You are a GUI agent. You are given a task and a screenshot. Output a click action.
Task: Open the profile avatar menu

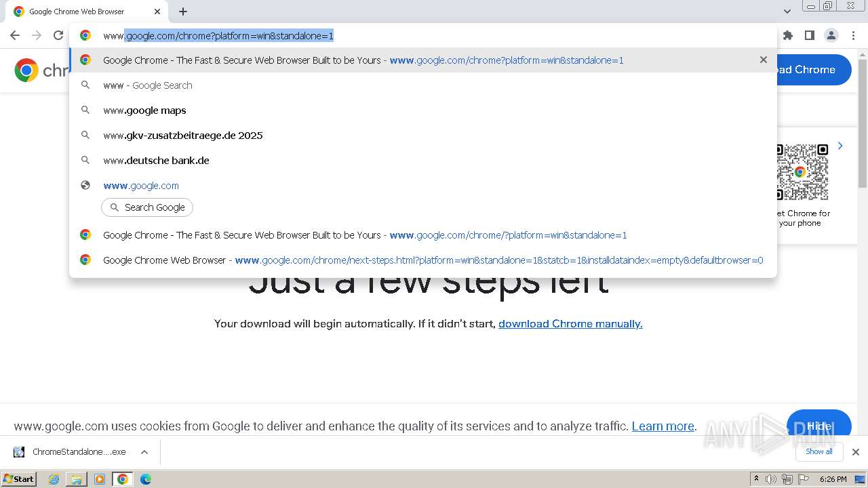(831, 35)
